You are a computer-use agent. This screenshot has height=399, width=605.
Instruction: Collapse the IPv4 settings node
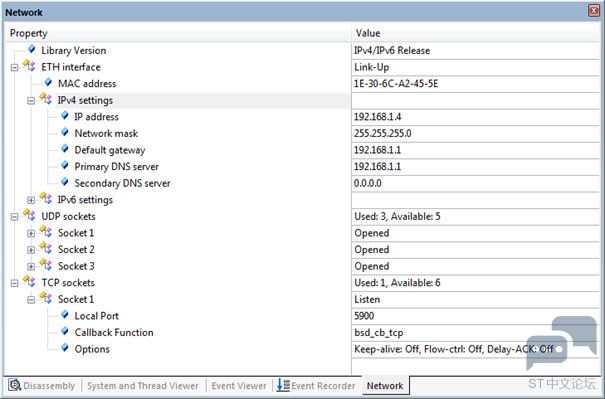pos(31,101)
